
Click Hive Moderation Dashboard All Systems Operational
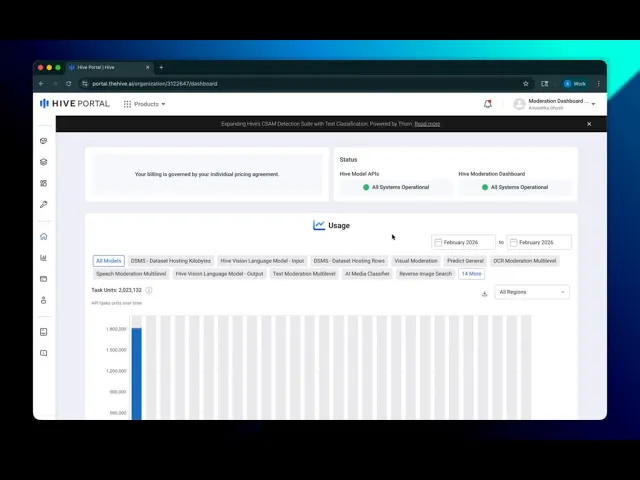[x=515, y=187]
